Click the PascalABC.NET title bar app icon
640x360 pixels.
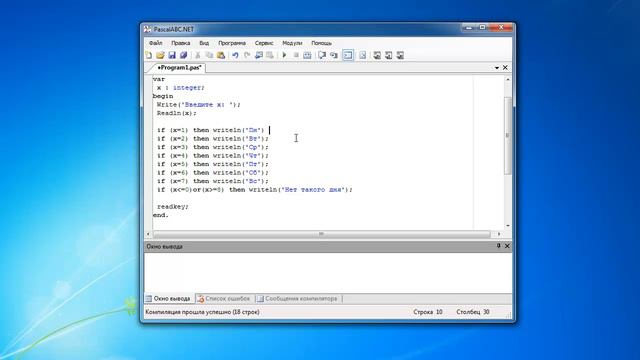[x=147, y=29]
